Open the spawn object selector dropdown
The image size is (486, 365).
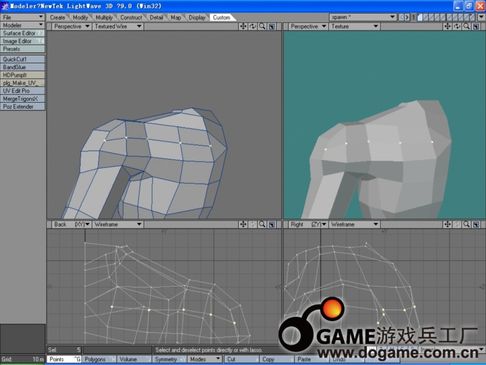tap(363, 17)
